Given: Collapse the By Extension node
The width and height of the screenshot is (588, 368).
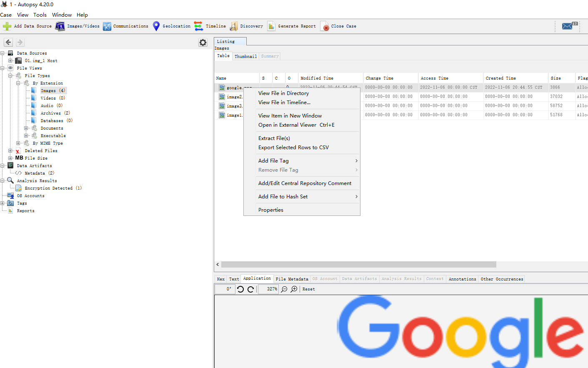Looking at the screenshot, I should pyautogui.click(x=18, y=83).
